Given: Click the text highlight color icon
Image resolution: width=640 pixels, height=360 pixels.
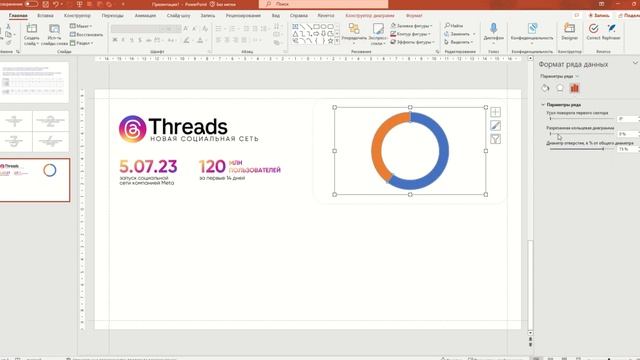Looking at the screenshot, I should point(187,40).
